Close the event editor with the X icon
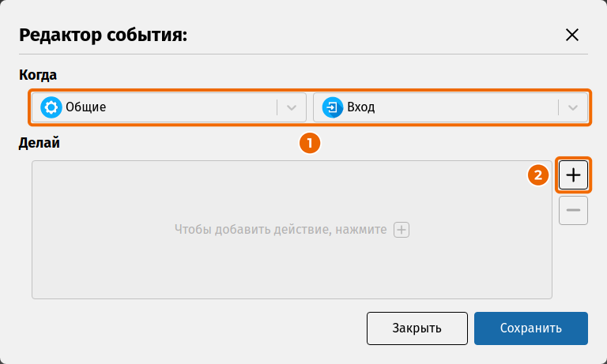This screenshot has width=607, height=364. coord(572,35)
